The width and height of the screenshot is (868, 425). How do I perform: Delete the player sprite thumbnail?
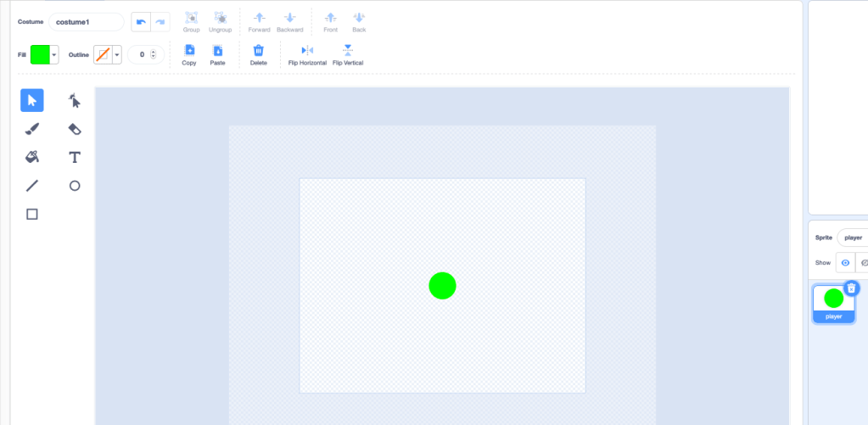(851, 288)
